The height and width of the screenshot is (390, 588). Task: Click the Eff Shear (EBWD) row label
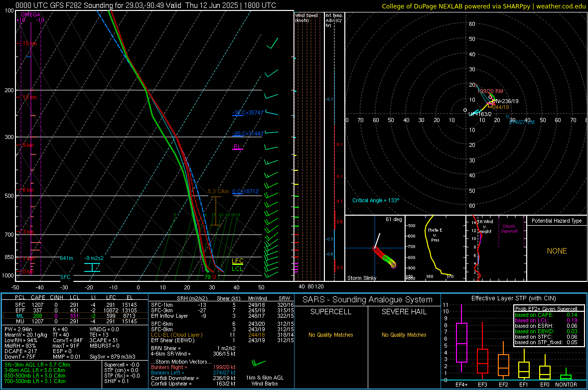pyautogui.click(x=173, y=340)
